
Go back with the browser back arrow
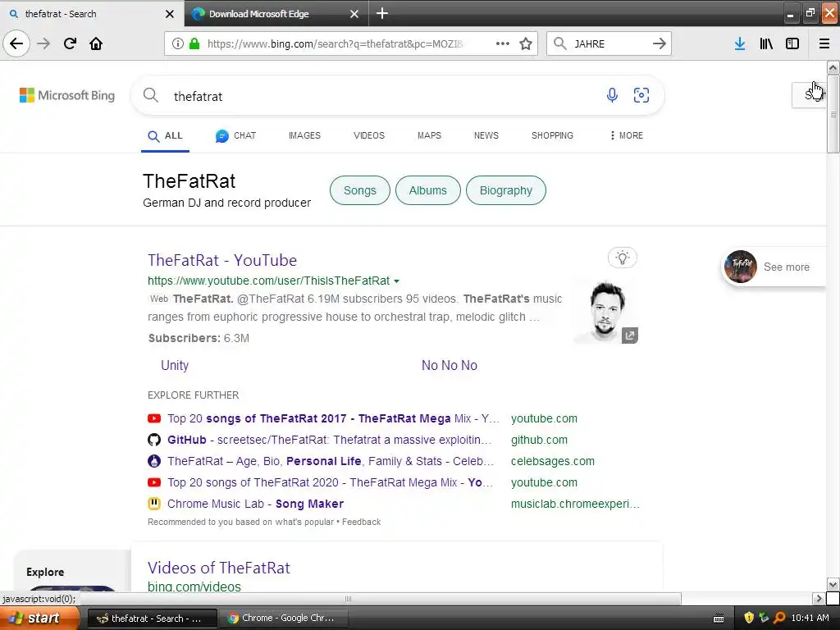[16, 43]
